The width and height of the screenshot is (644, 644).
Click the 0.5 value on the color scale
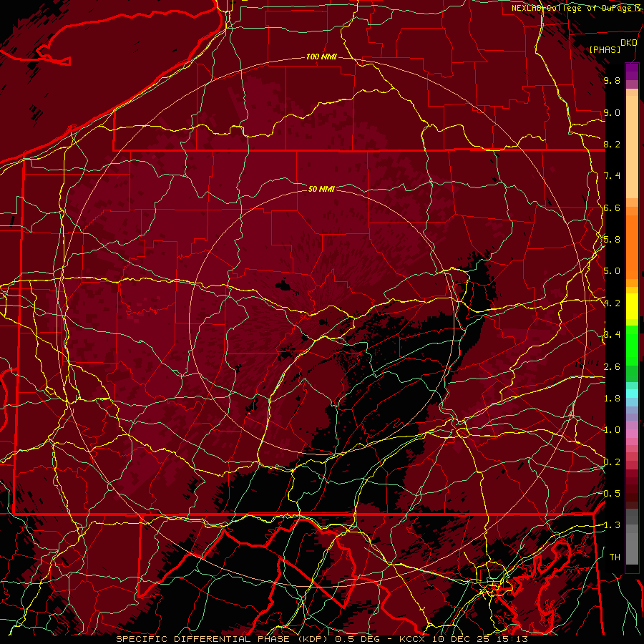(x=612, y=493)
